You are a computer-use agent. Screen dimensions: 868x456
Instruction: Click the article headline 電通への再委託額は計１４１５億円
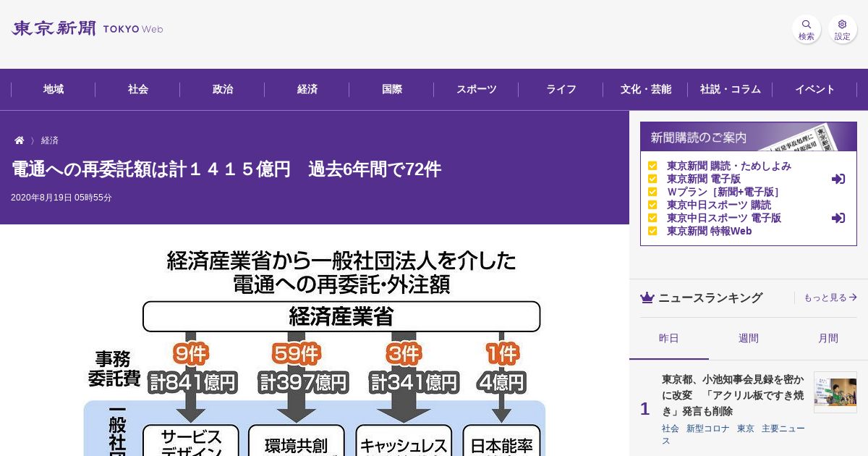click(x=226, y=169)
